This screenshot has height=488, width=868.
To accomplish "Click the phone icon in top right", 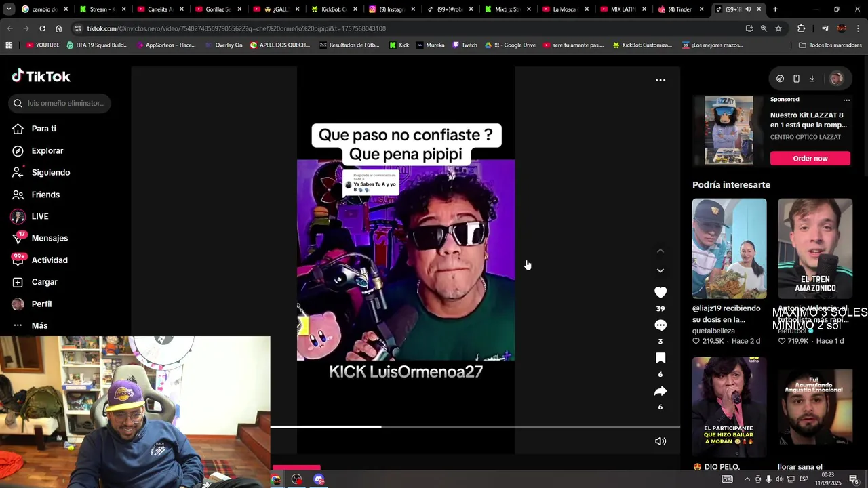I will point(796,79).
